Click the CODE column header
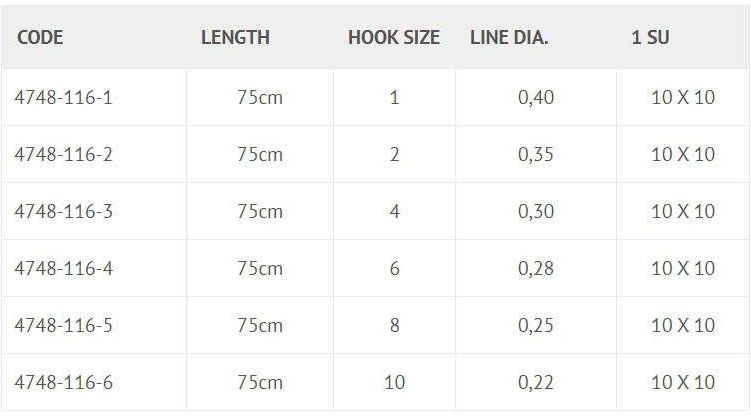 (40, 37)
